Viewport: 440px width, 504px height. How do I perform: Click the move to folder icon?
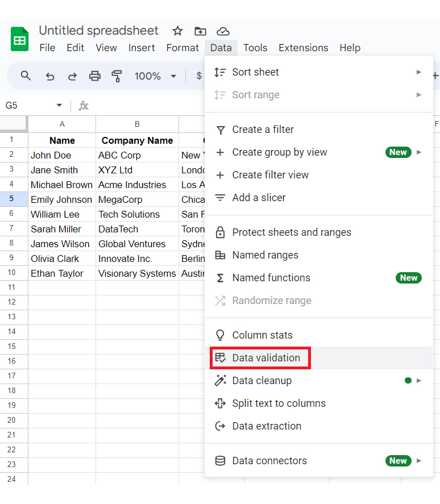pyautogui.click(x=200, y=31)
